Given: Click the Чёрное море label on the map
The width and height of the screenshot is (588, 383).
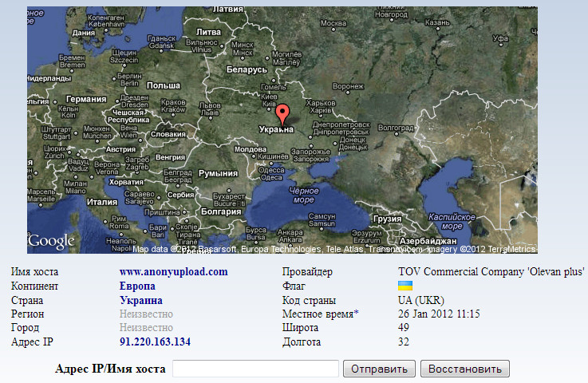Looking at the screenshot, I should [304, 195].
